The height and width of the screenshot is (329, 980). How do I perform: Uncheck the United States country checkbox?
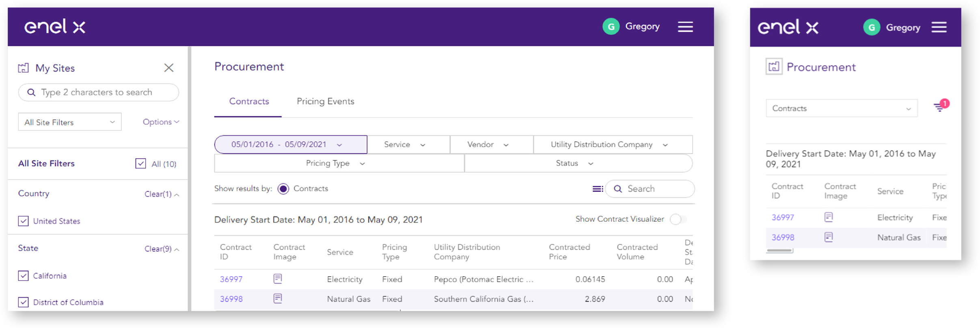pos(24,221)
